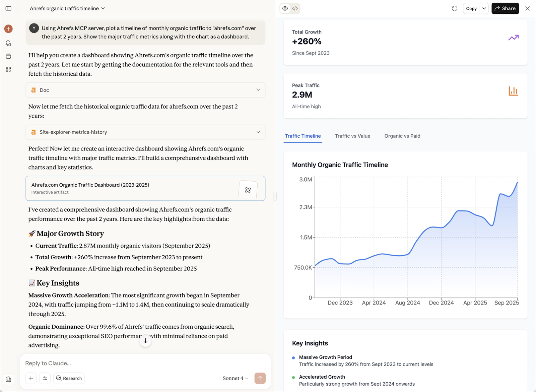The width and height of the screenshot is (536, 392).
Task: Start a new chat with the plus icon
Action: pyautogui.click(x=8, y=28)
